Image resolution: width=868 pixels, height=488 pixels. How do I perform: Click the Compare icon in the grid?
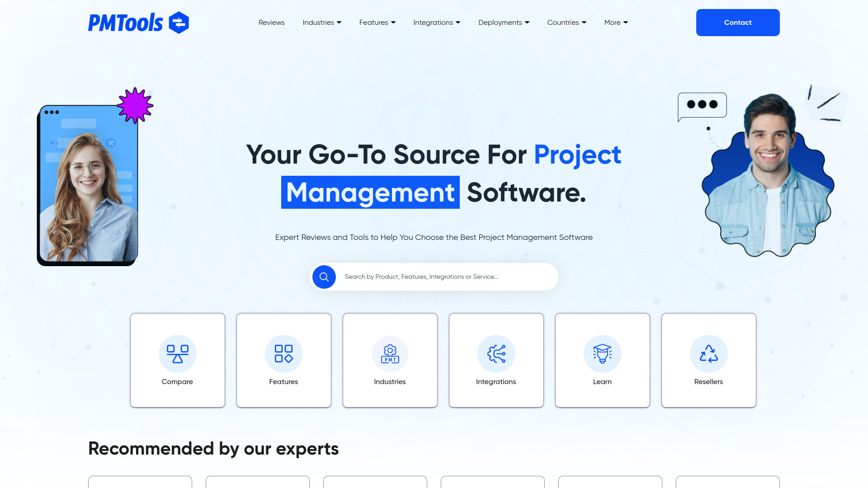pyautogui.click(x=177, y=353)
